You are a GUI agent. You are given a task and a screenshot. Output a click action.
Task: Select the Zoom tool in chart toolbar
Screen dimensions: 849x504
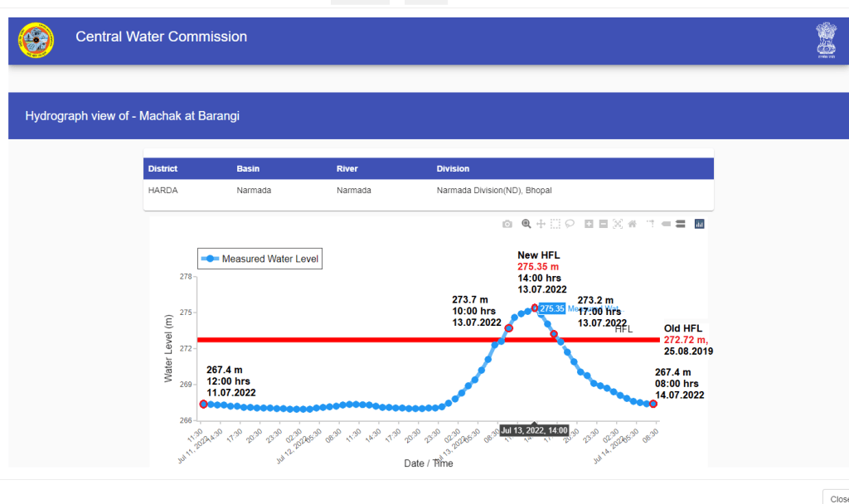tap(526, 224)
